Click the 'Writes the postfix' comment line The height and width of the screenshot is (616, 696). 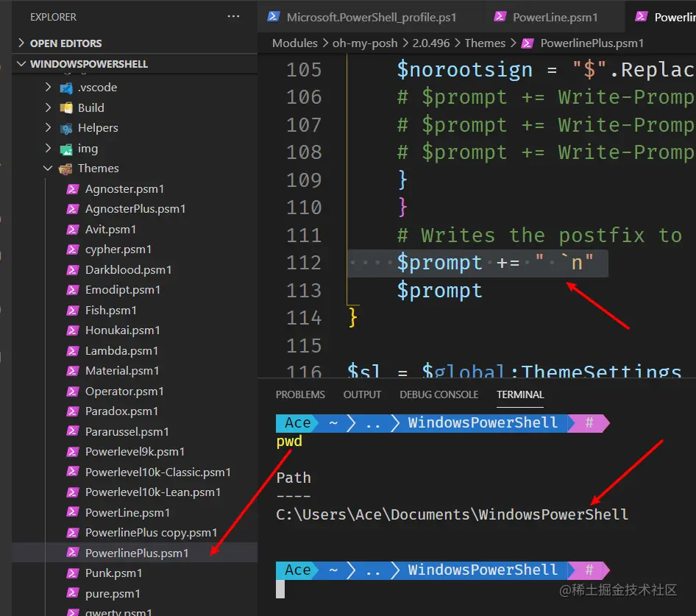tap(539, 235)
